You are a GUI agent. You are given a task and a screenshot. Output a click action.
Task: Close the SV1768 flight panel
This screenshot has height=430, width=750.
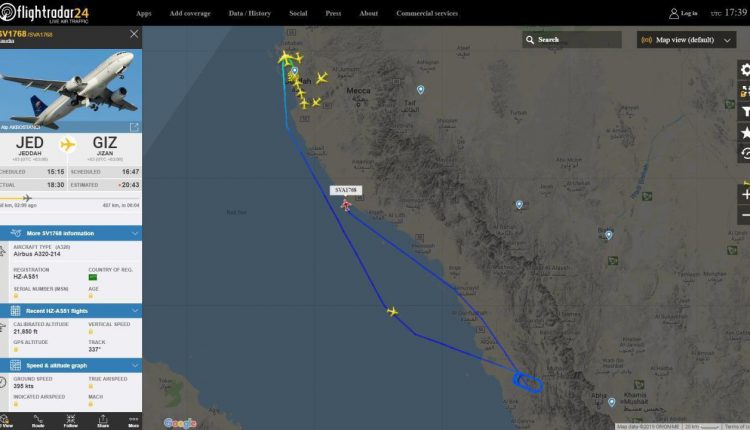[x=134, y=34]
